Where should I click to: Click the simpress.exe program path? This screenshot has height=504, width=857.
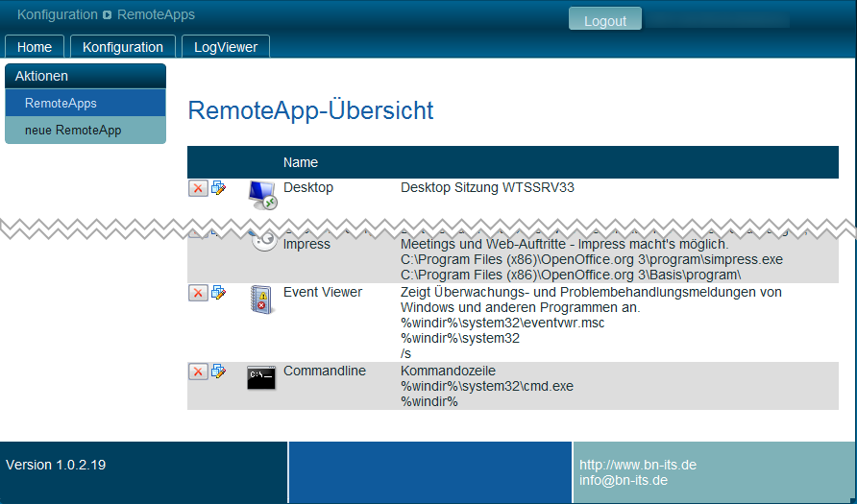point(592,259)
